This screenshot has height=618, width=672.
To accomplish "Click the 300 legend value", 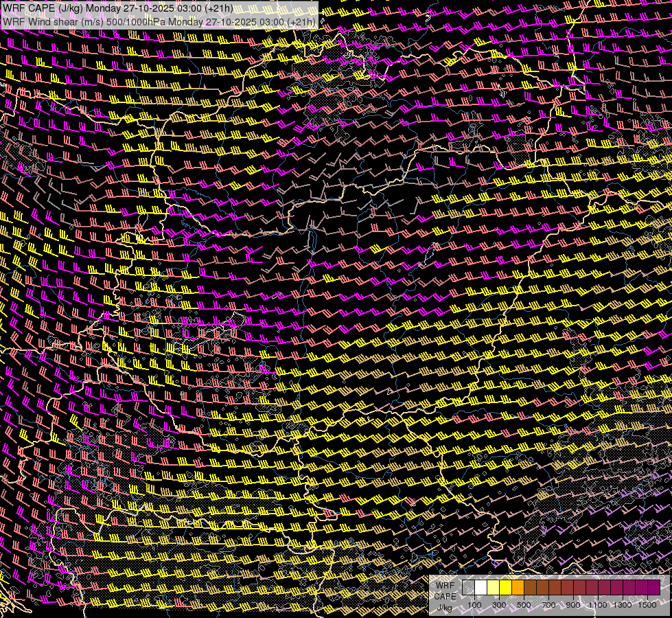I will tap(499, 605).
